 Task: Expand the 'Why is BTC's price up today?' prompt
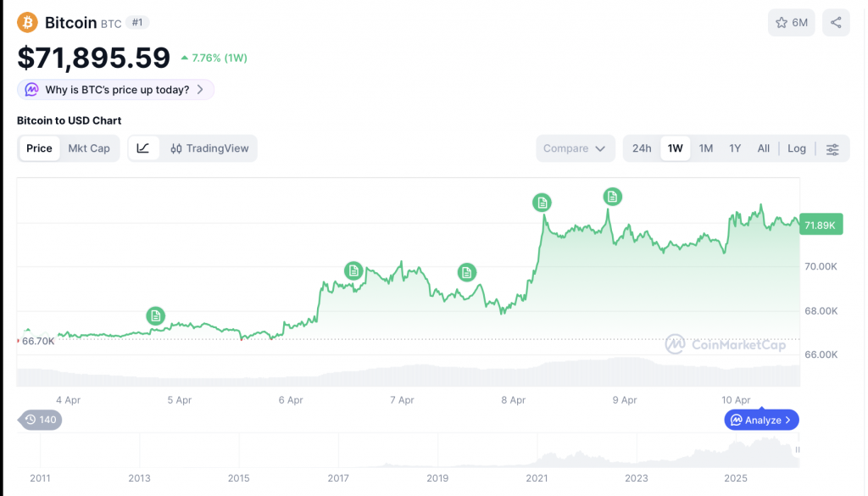115,89
